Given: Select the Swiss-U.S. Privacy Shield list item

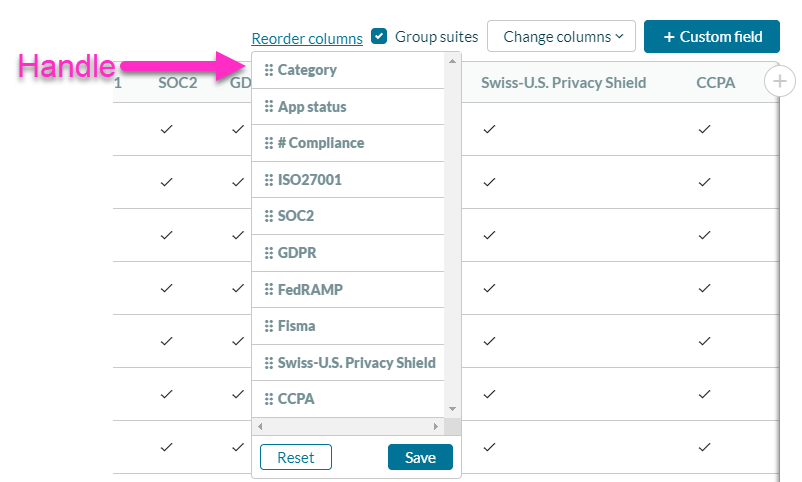Looking at the screenshot, I should (x=348, y=363).
